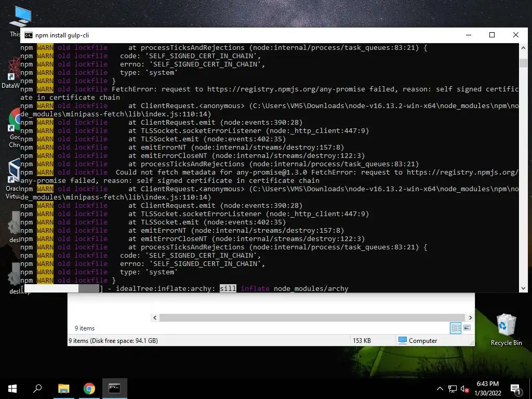
Task: Switch File Explorer to large icons view
Action: click(x=467, y=328)
